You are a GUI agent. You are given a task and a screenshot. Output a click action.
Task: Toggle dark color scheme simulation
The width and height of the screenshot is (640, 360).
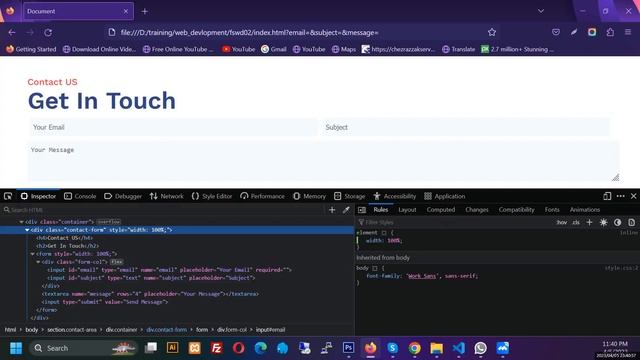pyautogui.click(x=617, y=222)
